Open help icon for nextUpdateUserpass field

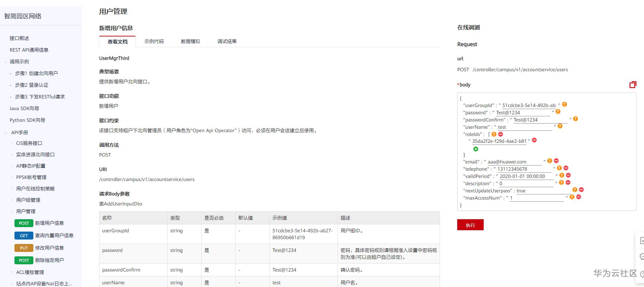coord(575,190)
